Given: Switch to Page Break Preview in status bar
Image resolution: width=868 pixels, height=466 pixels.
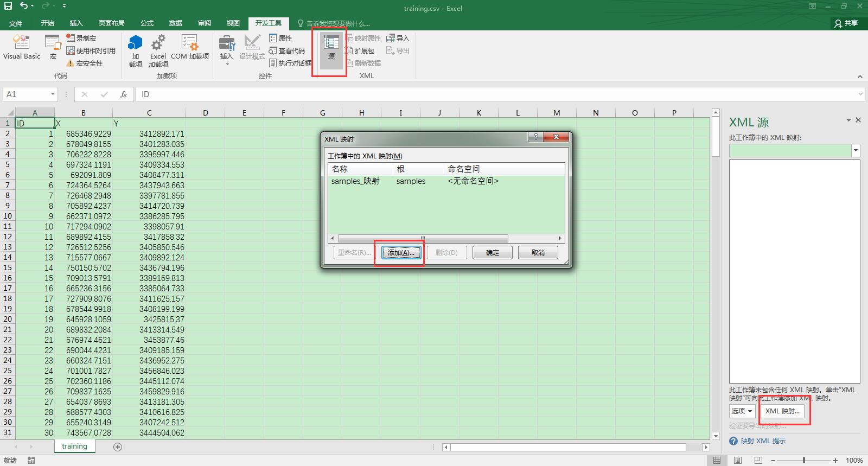Looking at the screenshot, I should 758,461.
